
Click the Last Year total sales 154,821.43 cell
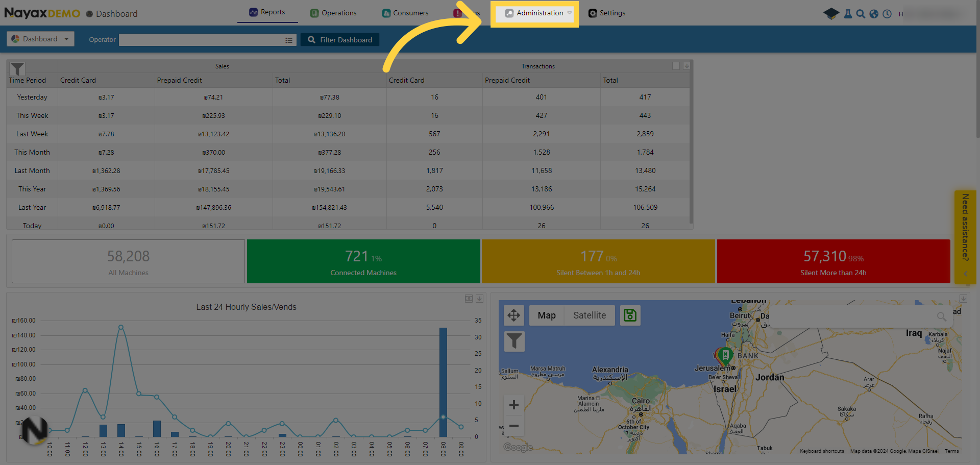tap(329, 207)
